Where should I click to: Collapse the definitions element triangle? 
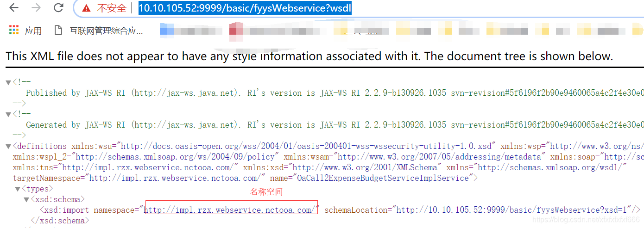[8, 147]
